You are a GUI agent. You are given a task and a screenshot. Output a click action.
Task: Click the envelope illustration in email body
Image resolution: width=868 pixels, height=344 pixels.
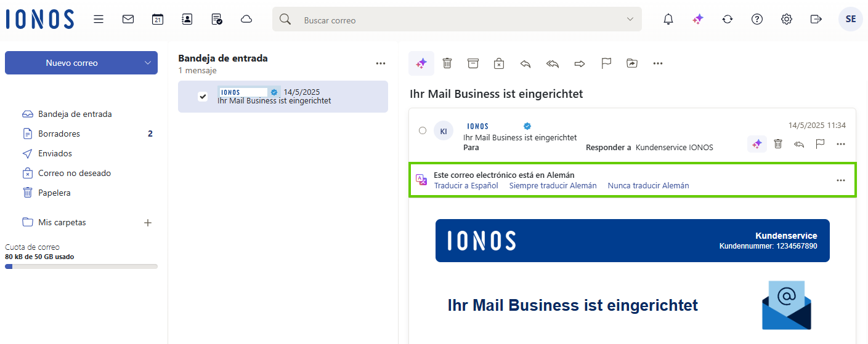point(787,305)
